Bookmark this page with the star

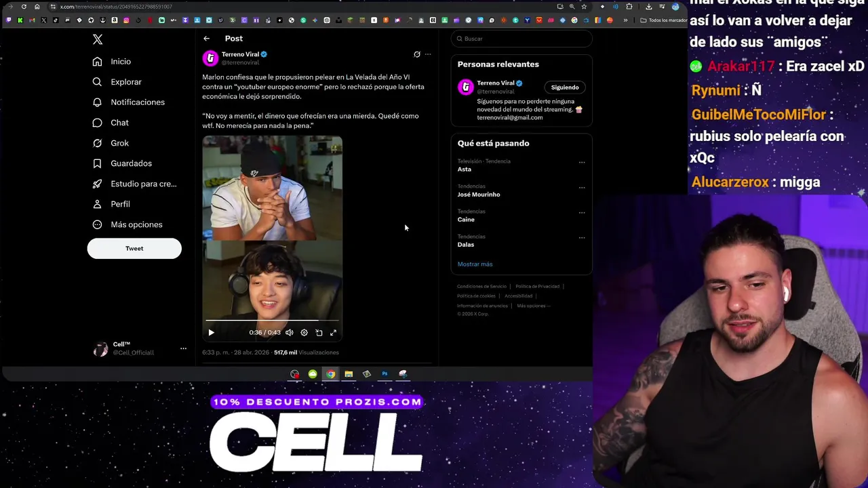click(584, 7)
